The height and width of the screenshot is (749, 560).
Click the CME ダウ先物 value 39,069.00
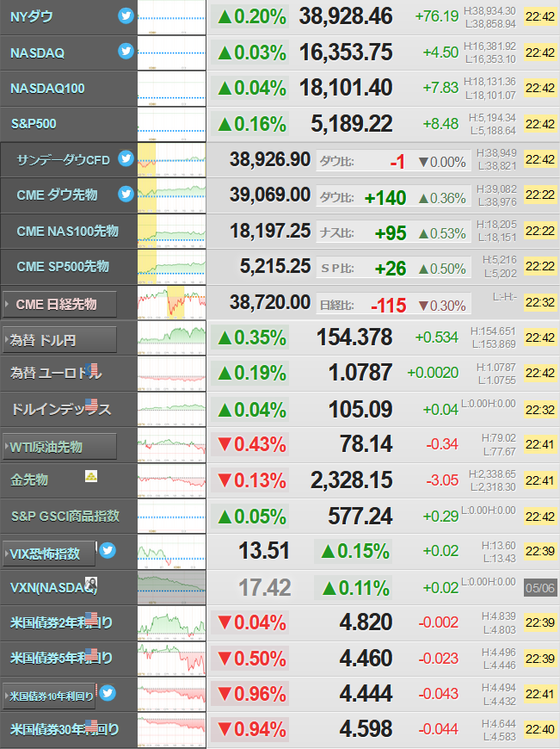(270, 195)
